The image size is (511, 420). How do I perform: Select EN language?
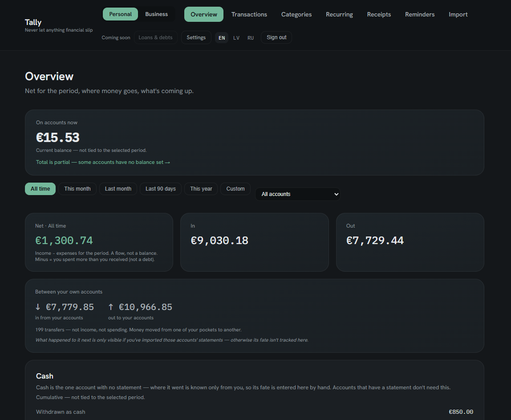(x=222, y=38)
